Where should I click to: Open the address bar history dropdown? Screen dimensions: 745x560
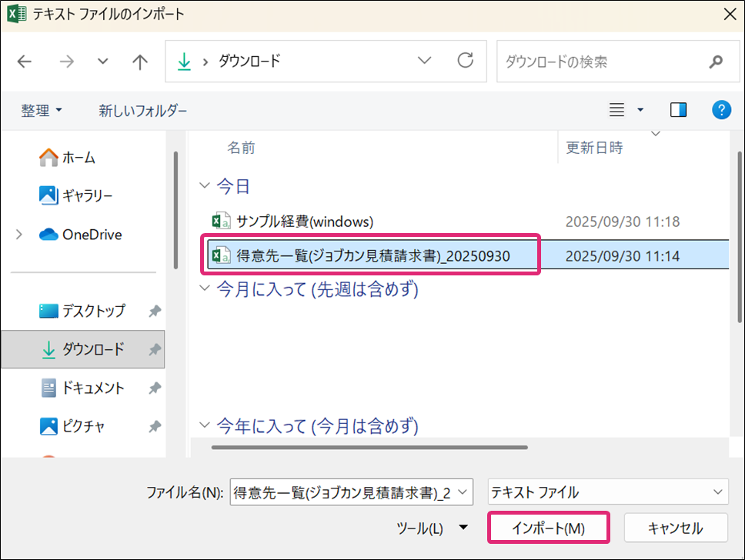[x=424, y=61]
